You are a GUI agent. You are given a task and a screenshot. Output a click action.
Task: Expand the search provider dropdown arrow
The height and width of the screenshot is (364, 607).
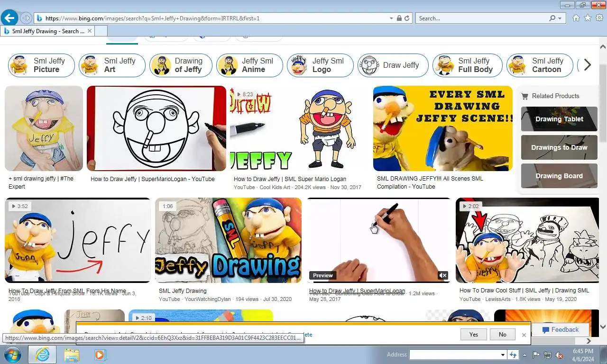coord(560,18)
